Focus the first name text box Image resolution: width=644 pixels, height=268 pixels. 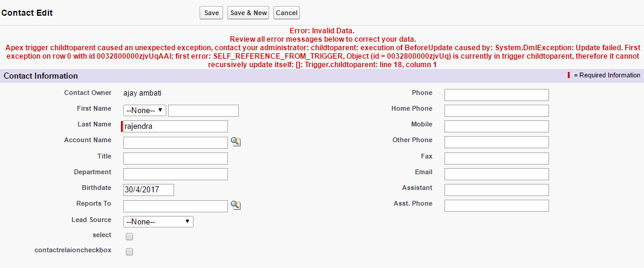[203, 111]
